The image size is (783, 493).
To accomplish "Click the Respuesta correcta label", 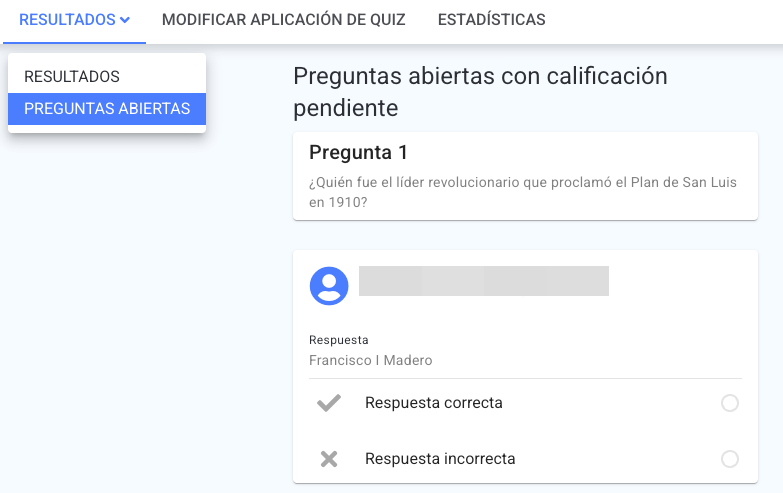I will pos(433,403).
